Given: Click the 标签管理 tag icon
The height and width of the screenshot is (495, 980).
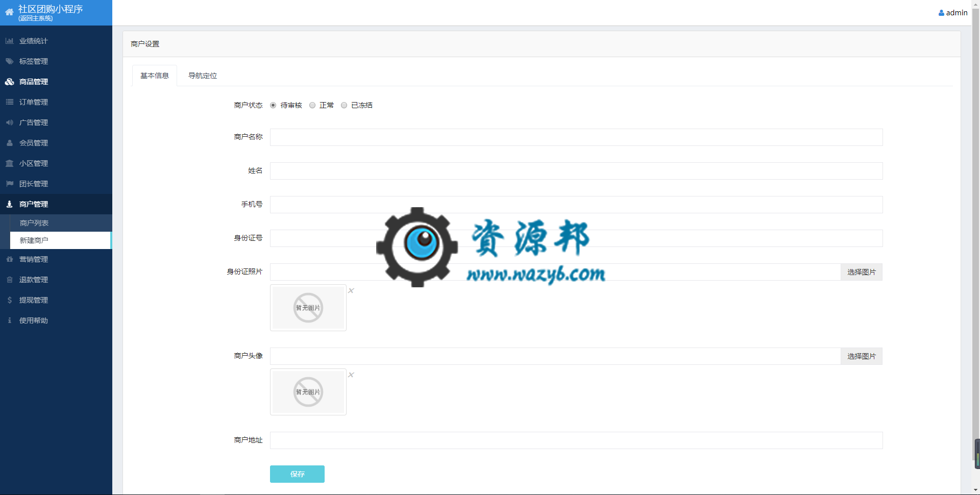Looking at the screenshot, I should pos(9,61).
